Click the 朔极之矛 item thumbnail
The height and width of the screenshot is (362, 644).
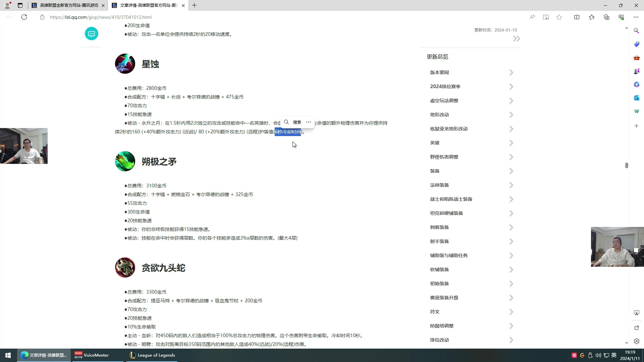[x=125, y=161]
